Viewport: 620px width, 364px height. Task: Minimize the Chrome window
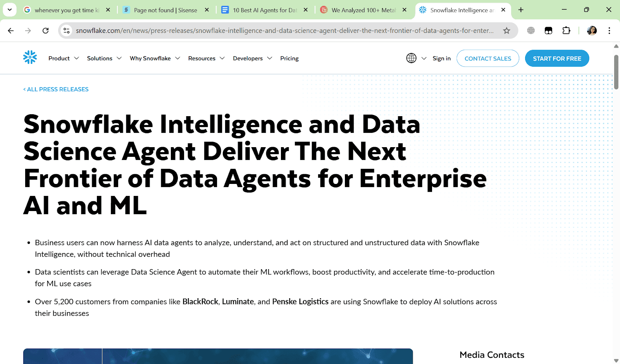pyautogui.click(x=564, y=10)
